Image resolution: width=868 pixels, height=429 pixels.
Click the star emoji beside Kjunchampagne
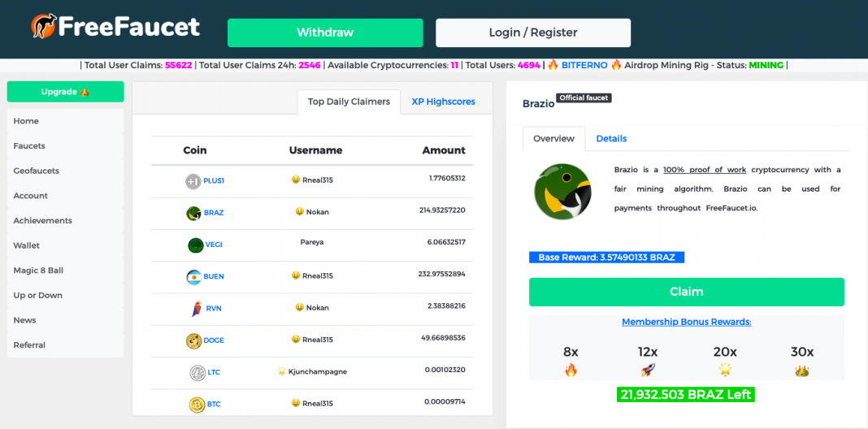[x=281, y=371]
